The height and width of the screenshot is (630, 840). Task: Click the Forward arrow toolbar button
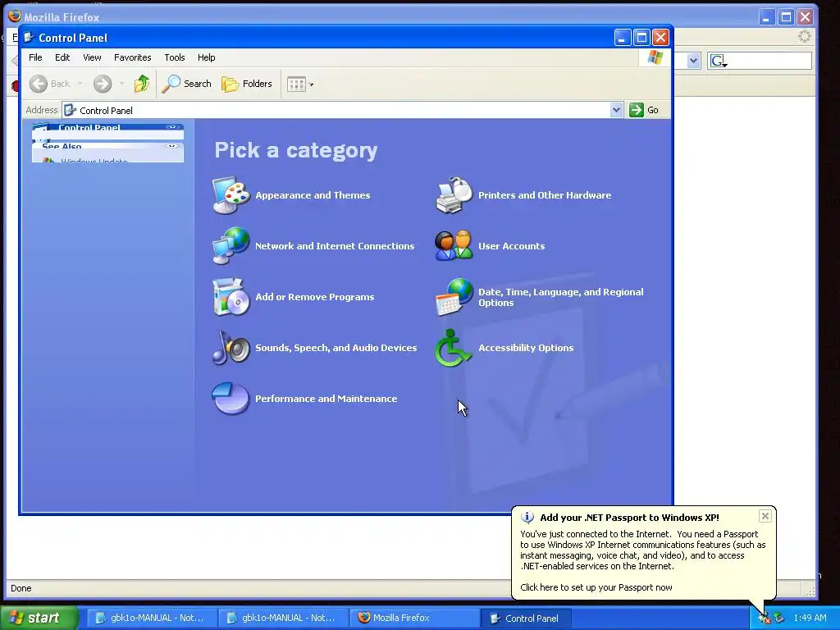(x=103, y=84)
